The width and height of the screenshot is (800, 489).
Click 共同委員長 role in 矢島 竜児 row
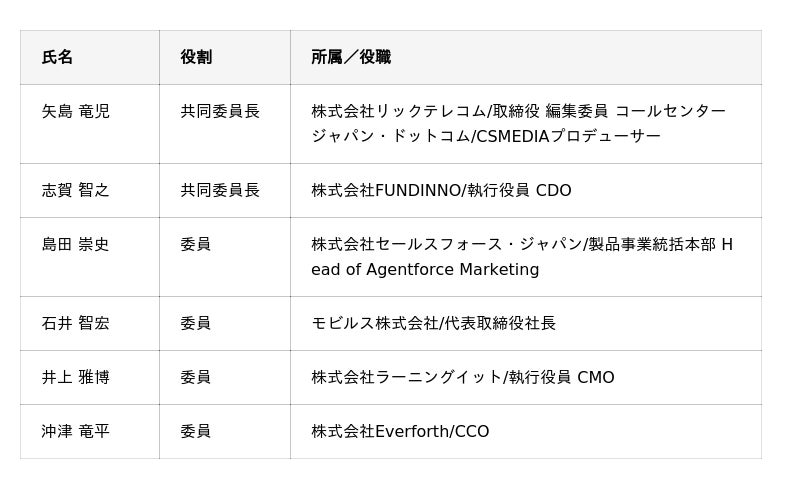(220, 112)
